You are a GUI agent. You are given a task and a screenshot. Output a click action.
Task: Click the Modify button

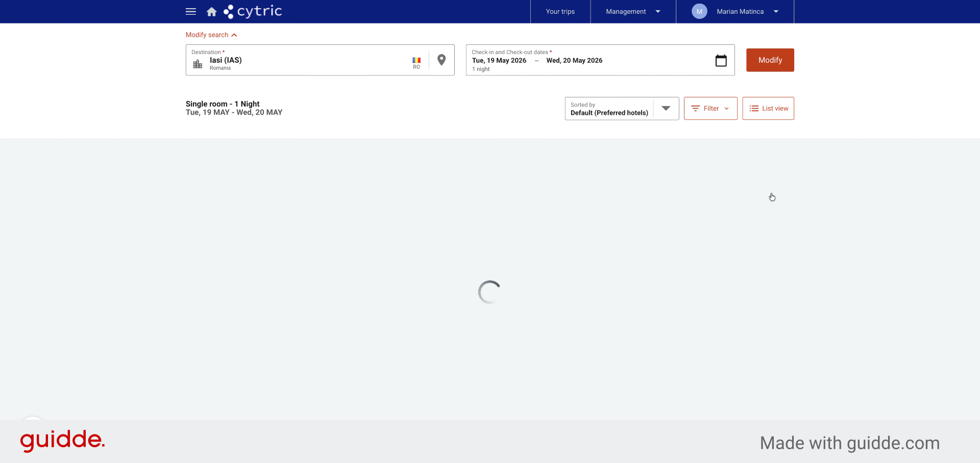tap(770, 60)
